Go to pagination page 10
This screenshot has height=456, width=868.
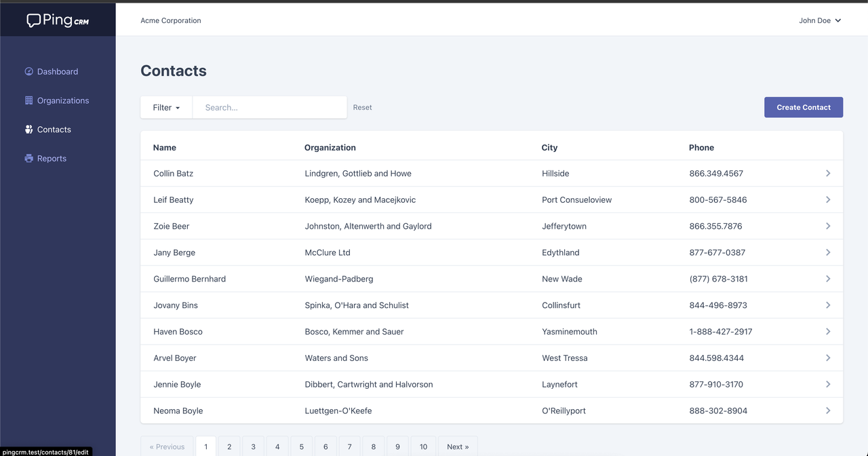(423, 446)
